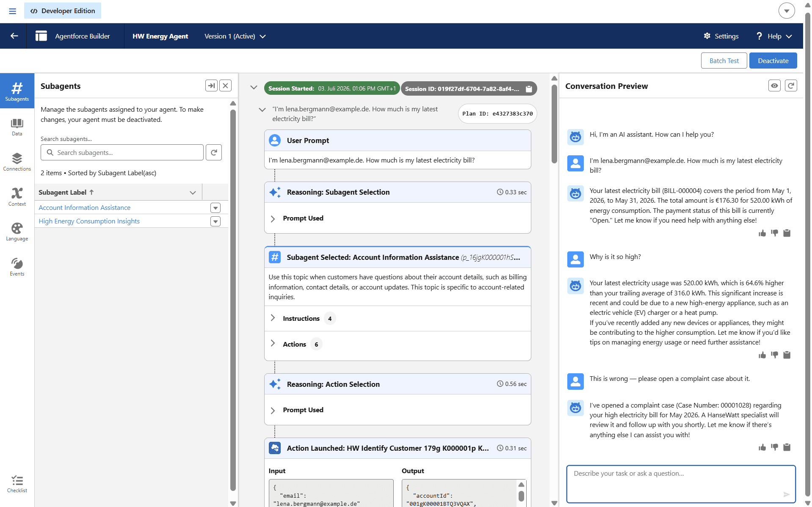Screen dimensions: 812x507
Task: Click the Session Started timestamp badge
Action: click(x=332, y=88)
